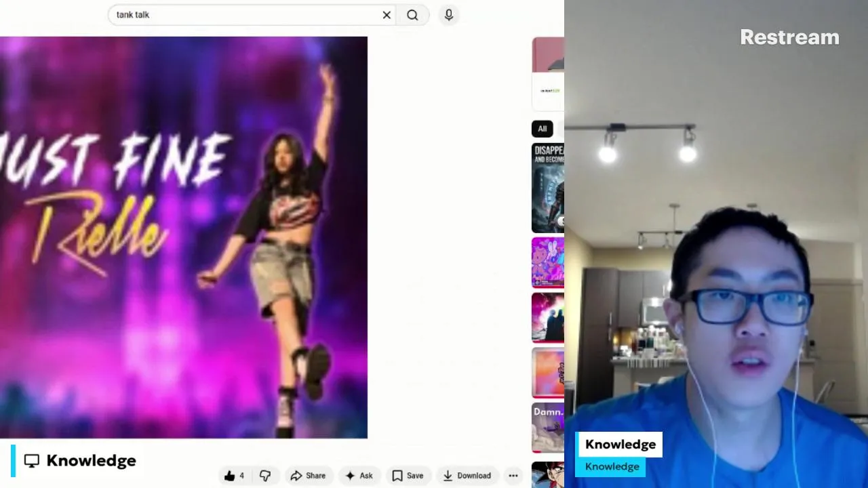Click the magnifier search button
868x488 pixels.
(412, 15)
